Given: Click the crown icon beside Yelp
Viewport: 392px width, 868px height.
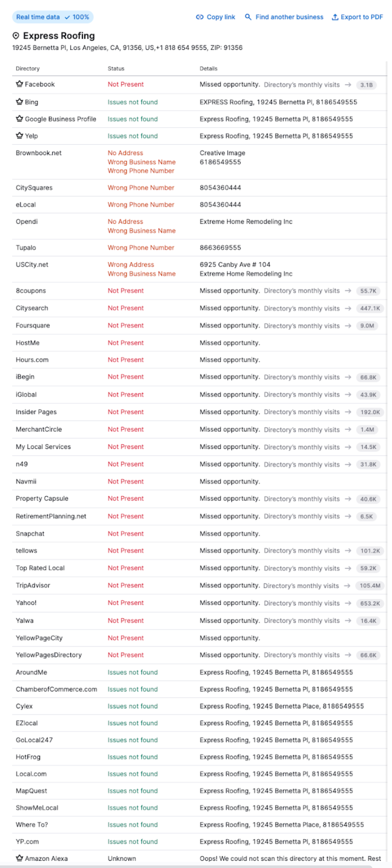Looking at the screenshot, I should tap(18, 136).
